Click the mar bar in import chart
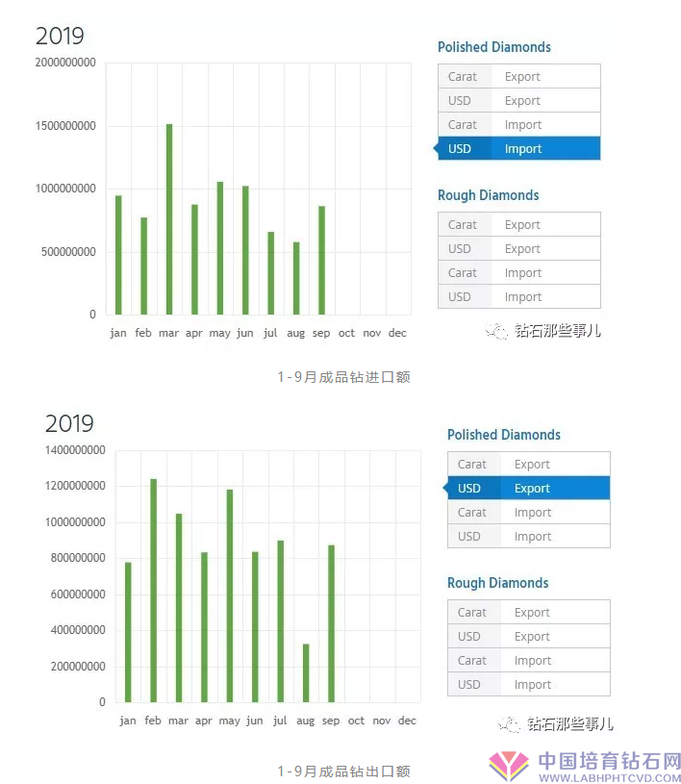This screenshot has height=784, width=681. 169,219
